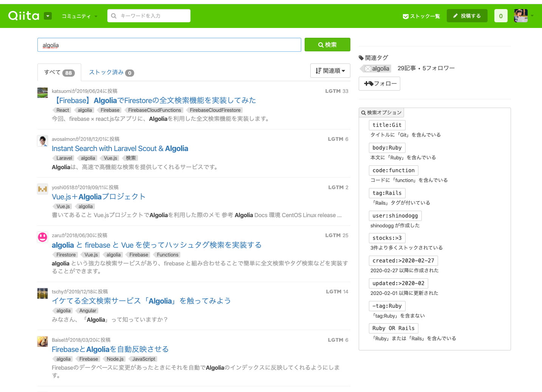Click the main search field containing algolia
Screen dimensions: 542x392
tap(169, 45)
